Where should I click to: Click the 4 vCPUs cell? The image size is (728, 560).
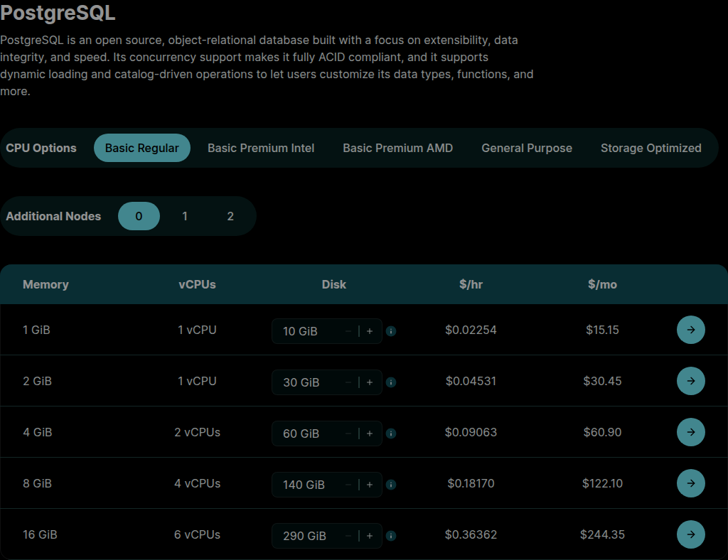click(198, 483)
